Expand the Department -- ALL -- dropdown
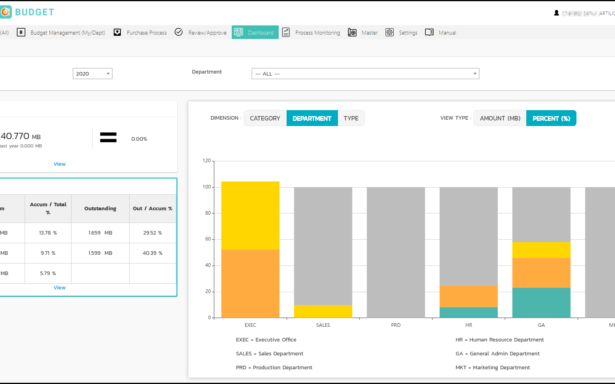 tap(365, 73)
